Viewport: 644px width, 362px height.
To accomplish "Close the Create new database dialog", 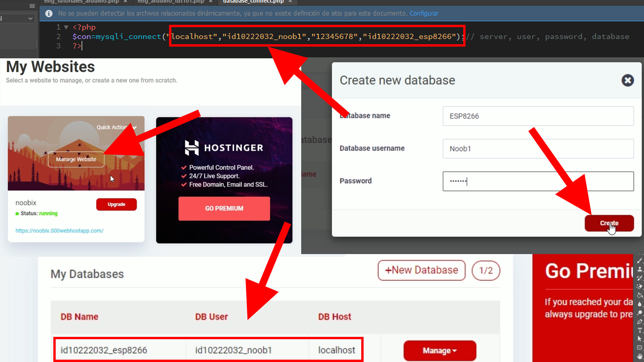I will (x=628, y=80).
